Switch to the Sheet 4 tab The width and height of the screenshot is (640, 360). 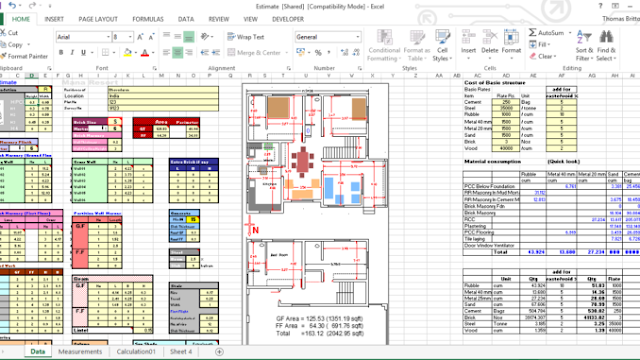(181, 351)
